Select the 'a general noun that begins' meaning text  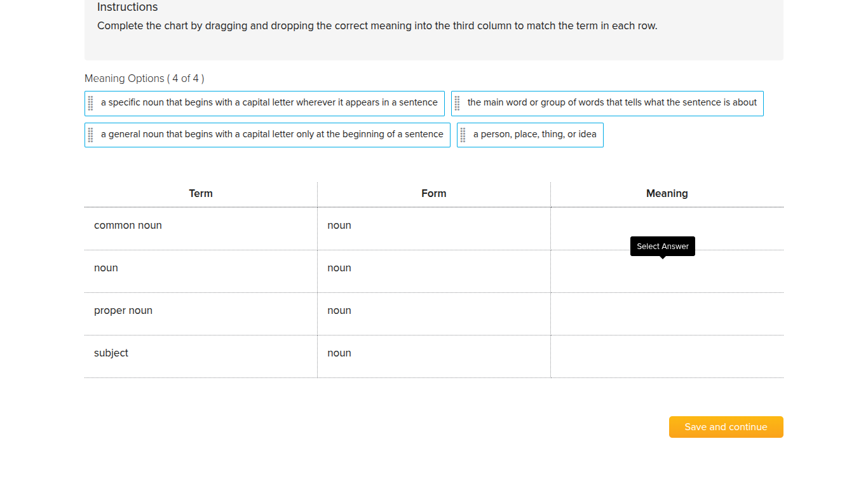click(272, 134)
